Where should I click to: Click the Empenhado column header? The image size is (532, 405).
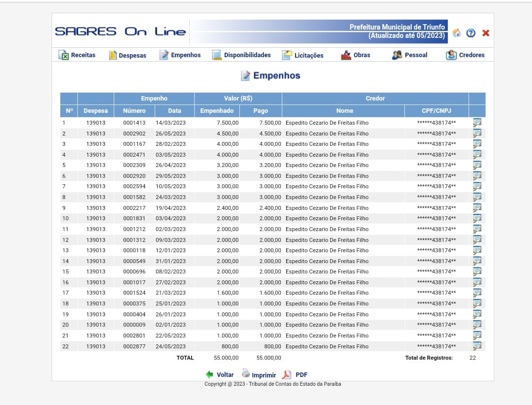[217, 111]
